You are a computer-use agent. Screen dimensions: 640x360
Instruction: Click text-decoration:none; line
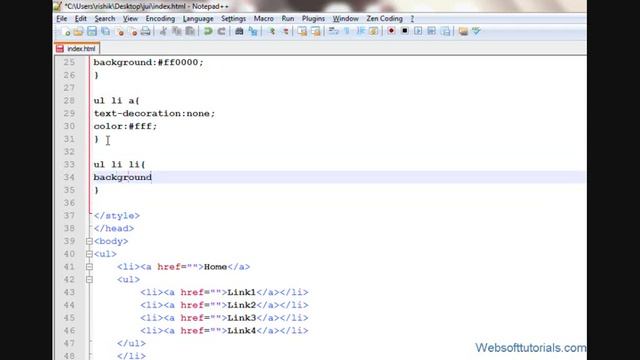tap(154, 113)
